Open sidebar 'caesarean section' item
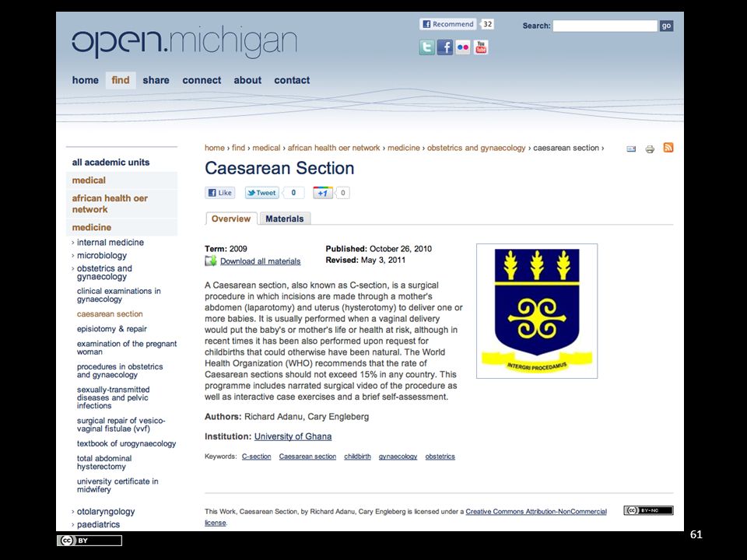 coord(110,313)
